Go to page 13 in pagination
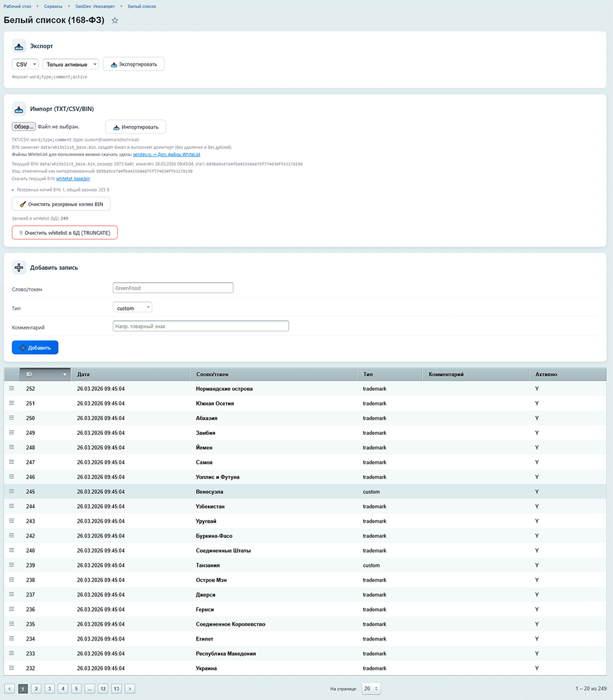The image size is (613, 700). point(116,689)
